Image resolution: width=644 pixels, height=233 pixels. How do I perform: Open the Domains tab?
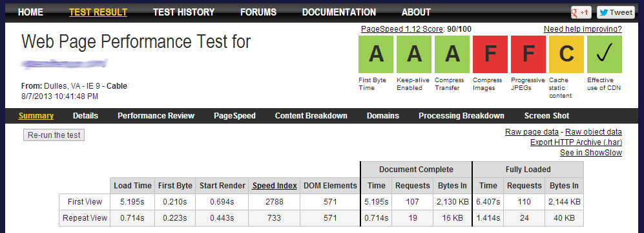coord(383,116)
